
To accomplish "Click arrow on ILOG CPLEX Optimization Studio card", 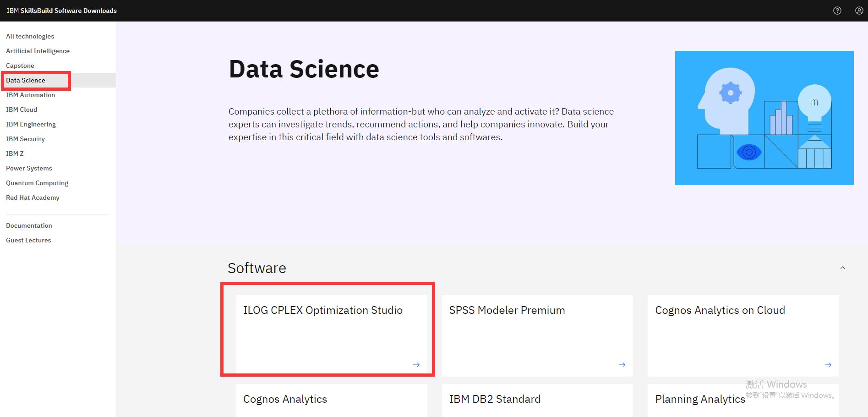I will 416,365.
